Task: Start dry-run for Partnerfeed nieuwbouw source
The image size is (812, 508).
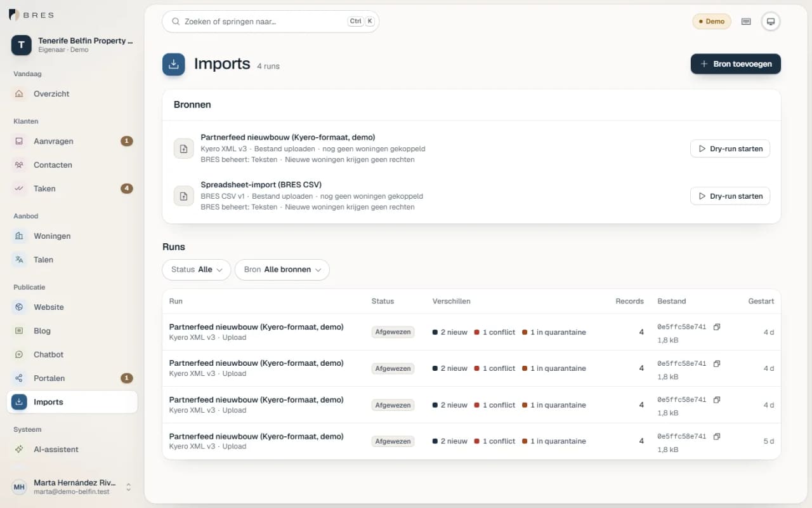Action: pos(730,149)
